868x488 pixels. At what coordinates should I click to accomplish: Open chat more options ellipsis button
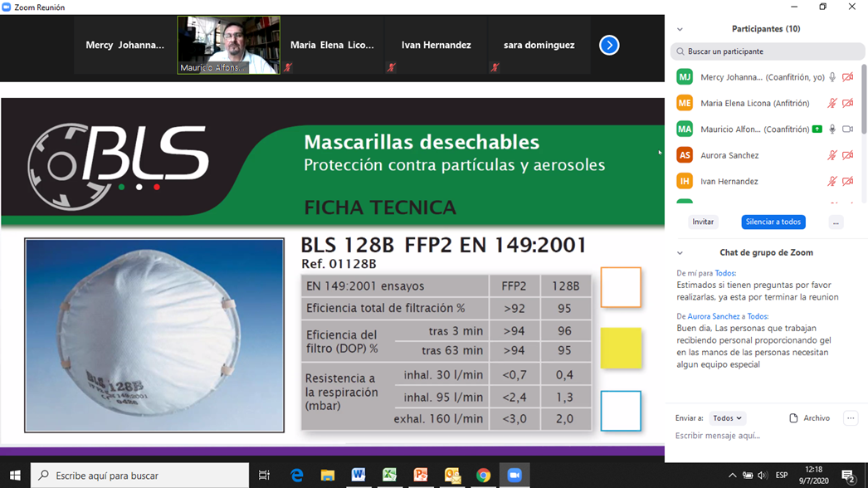coord(851,418)
